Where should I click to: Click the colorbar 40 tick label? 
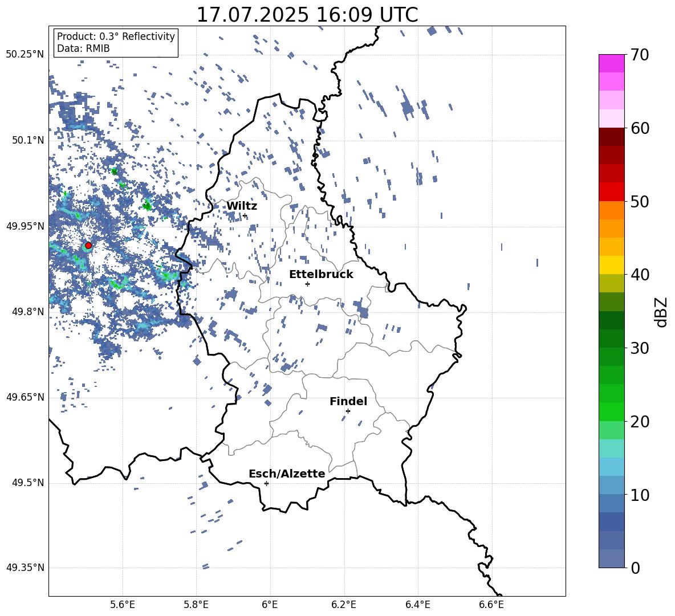tap(640, 275)
